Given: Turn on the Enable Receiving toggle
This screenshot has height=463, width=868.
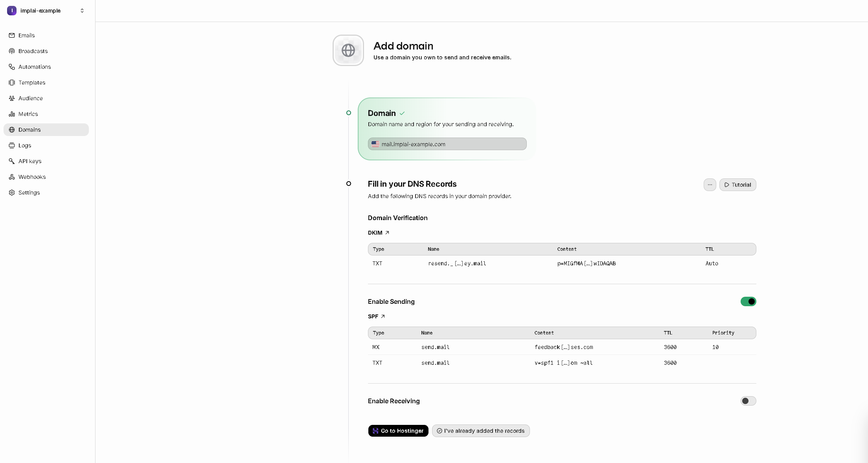Looking at the screenshot, I should (x=748, y=401).
